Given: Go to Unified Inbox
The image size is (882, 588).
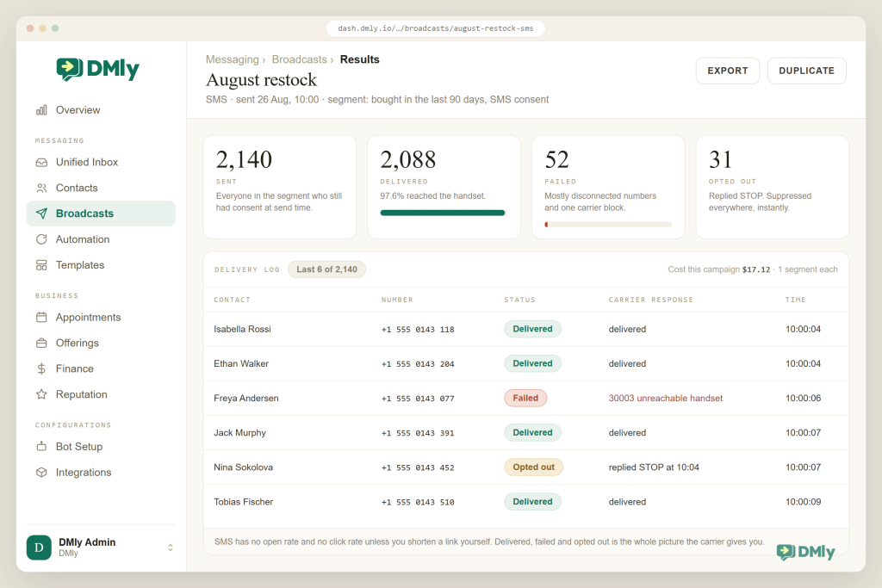Looking at the screenshot, I should point(102,163).
